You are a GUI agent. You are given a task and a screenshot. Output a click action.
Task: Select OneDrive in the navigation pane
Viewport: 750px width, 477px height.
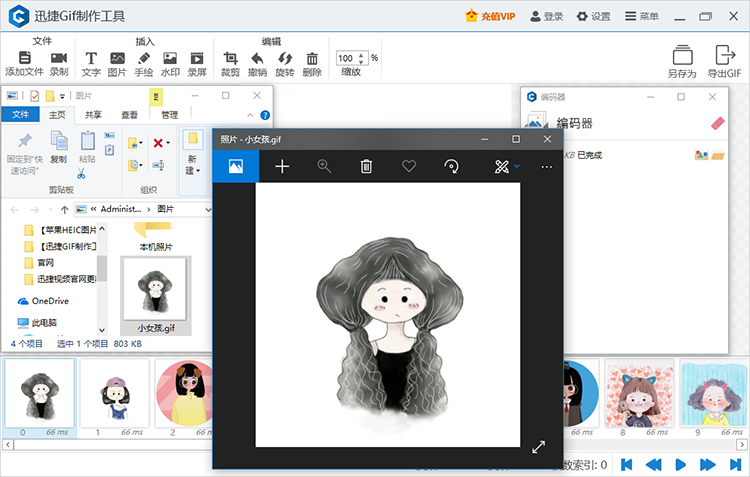pos(44,301)
